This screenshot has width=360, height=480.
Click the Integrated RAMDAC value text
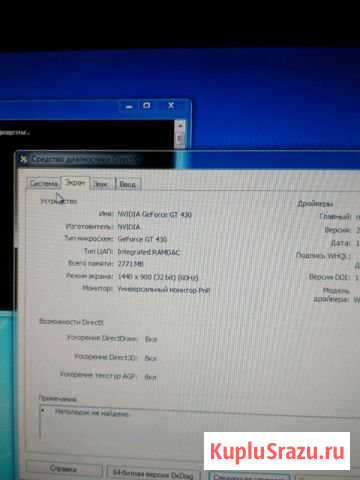(x=149, y=252)
